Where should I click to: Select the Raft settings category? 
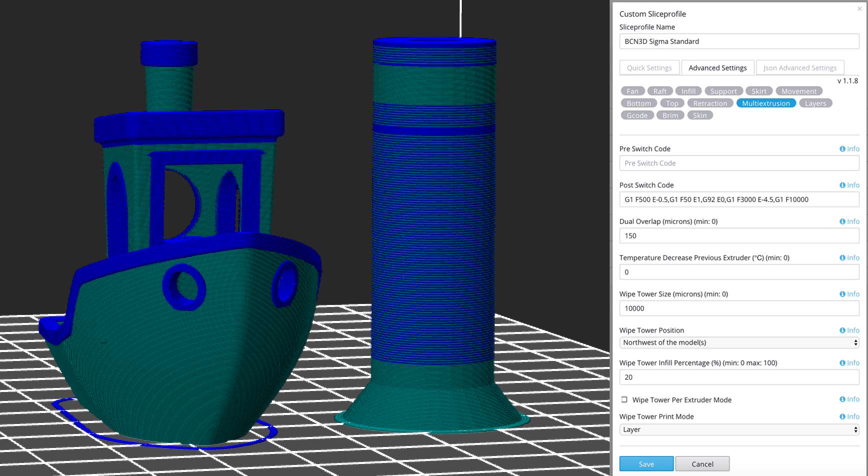[660, 91]
